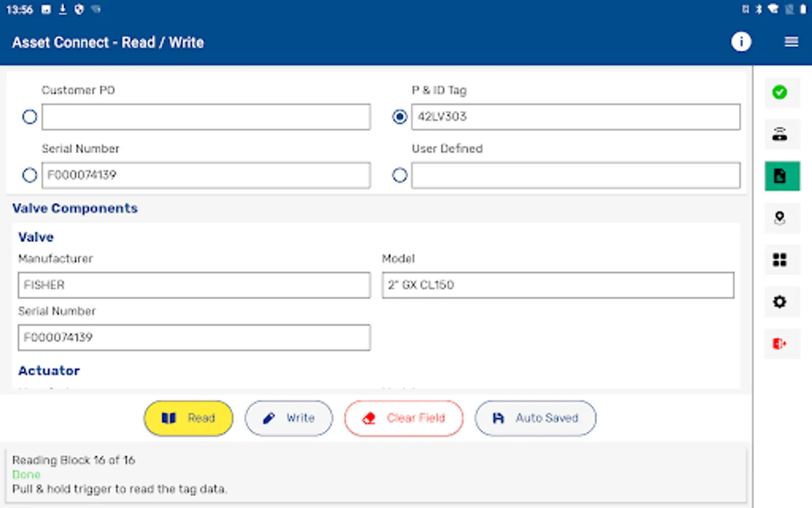Click the P & ID Tag text field
812x508 pixels.
click(x=575, y=117)
